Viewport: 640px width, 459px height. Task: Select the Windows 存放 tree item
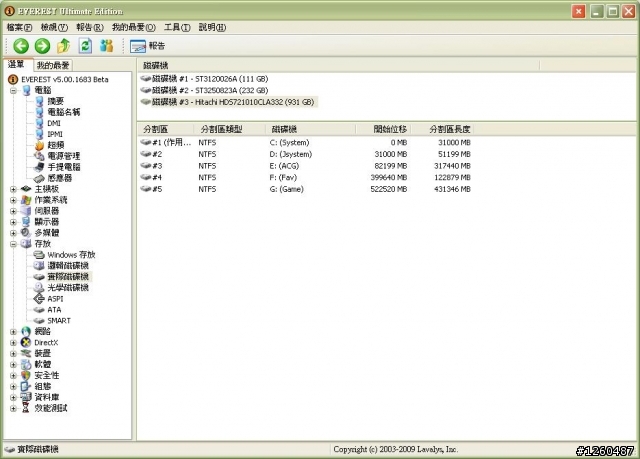[71, 255]
